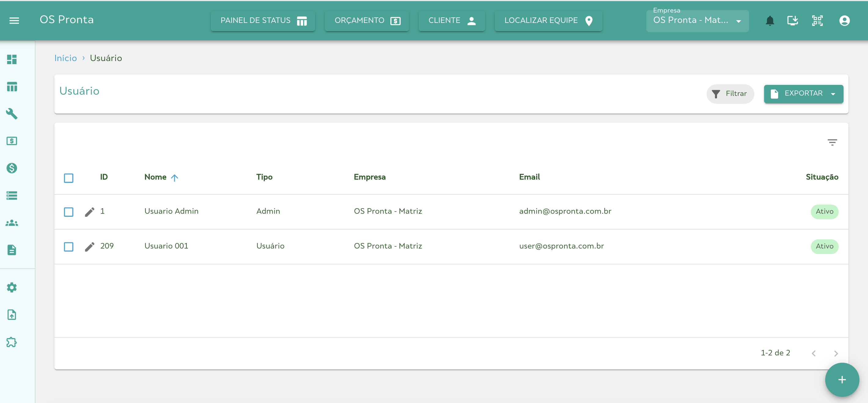Click the Filtrar button
Screen dimensions: 868x403
tap(730, 94)
